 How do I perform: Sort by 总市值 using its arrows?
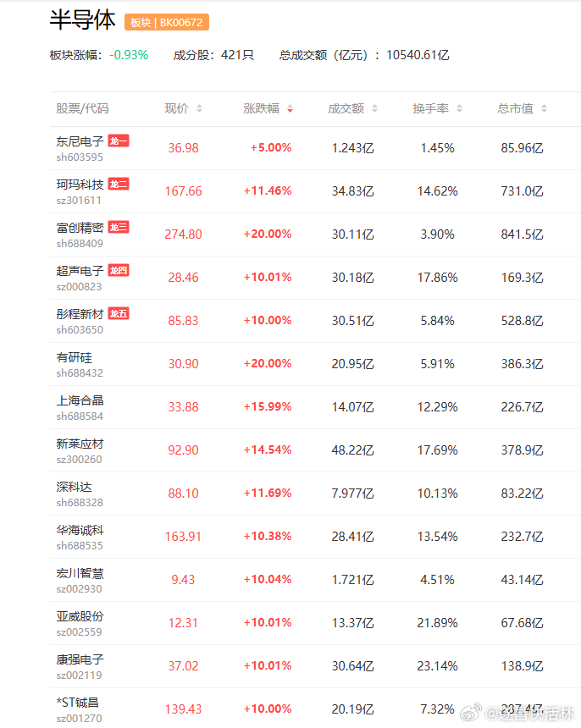tap(544, 108)
